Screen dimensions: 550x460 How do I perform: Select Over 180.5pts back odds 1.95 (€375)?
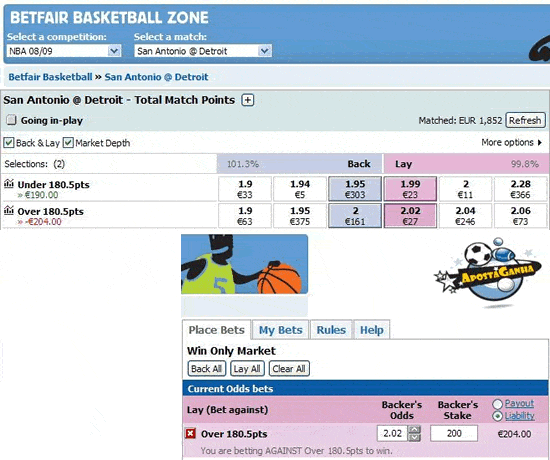click(x=300, y=216)
